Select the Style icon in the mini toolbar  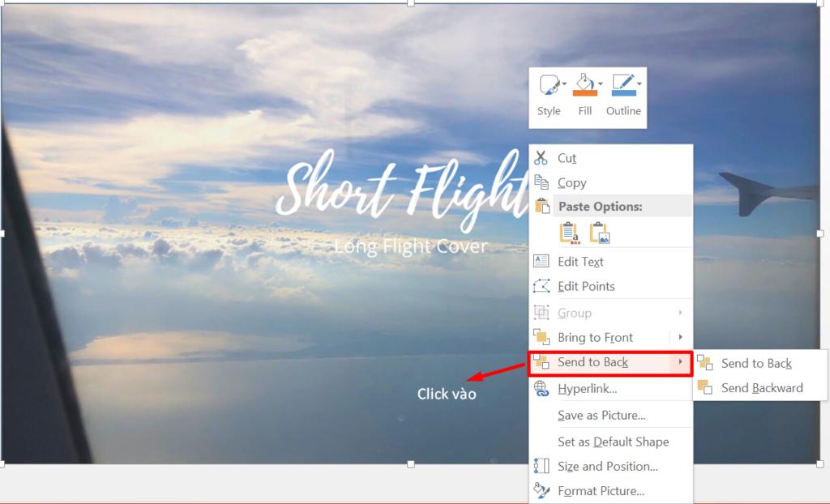click(548, 83)
